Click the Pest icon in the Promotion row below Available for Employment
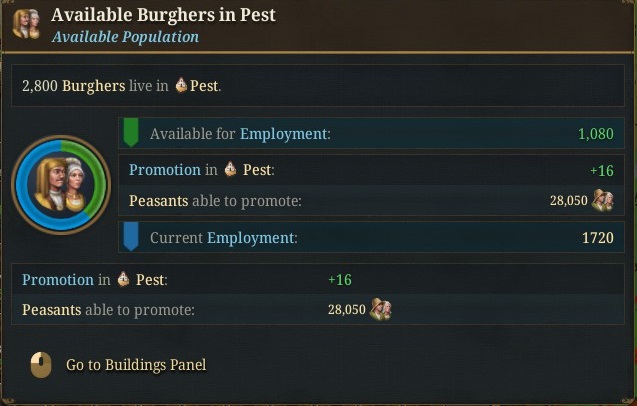 [x=230, y=170]
